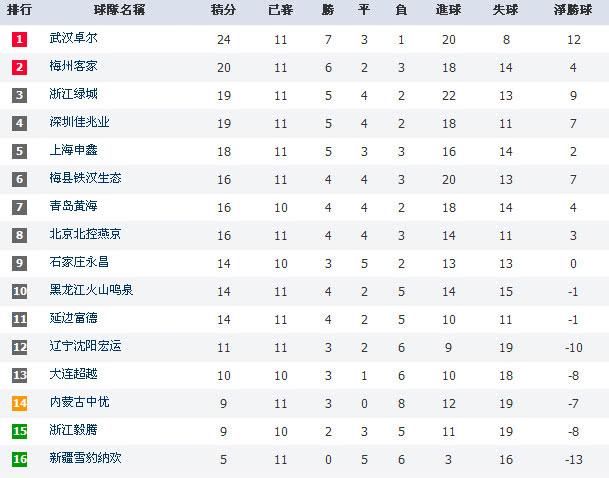The width and height of the screenshot is (609, 478).
Task: Click the 已賽 column header
Action: pyautogui.click(x=280, y=12)
